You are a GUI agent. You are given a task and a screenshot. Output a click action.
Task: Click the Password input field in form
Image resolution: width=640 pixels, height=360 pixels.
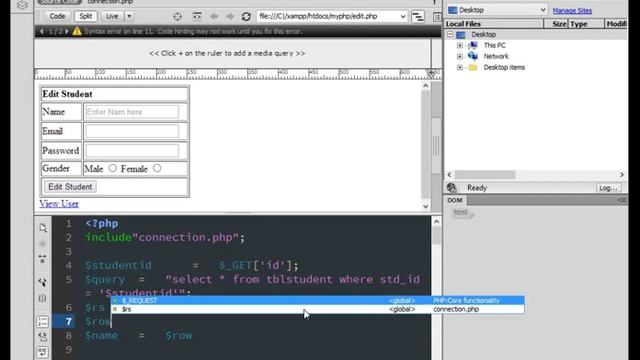132,151
